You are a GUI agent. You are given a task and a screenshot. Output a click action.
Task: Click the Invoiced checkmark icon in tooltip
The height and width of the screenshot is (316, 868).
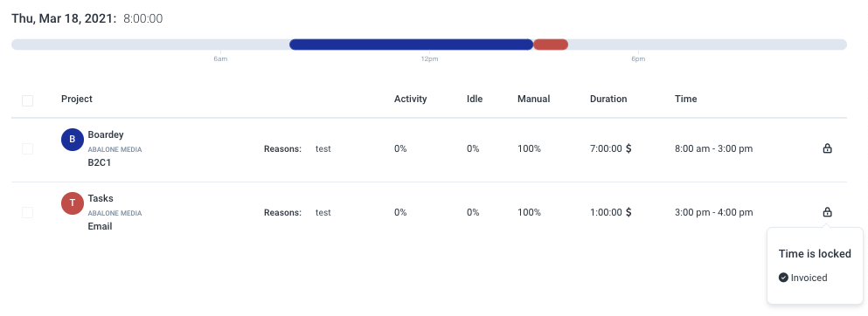click(x=783, y=278)
